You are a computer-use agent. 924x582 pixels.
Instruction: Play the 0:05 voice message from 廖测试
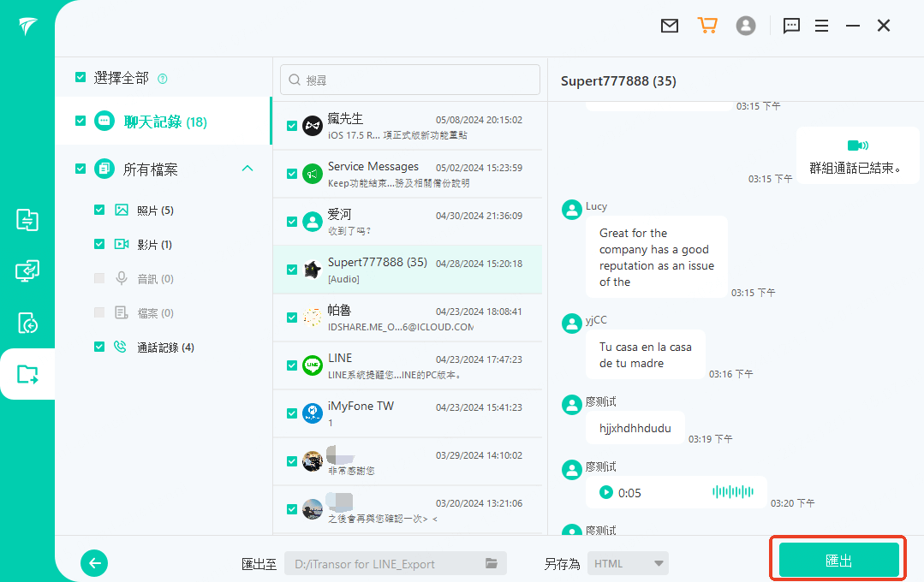[608, 492]
